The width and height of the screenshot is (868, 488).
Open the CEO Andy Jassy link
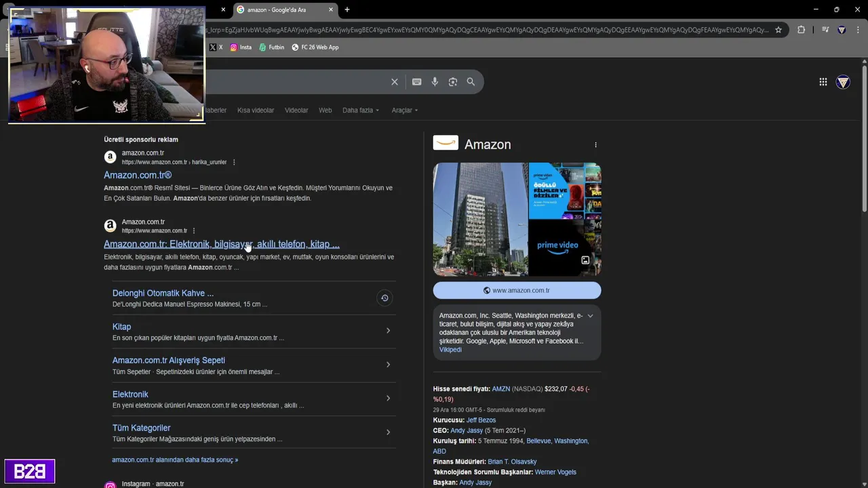coord(467,430)
